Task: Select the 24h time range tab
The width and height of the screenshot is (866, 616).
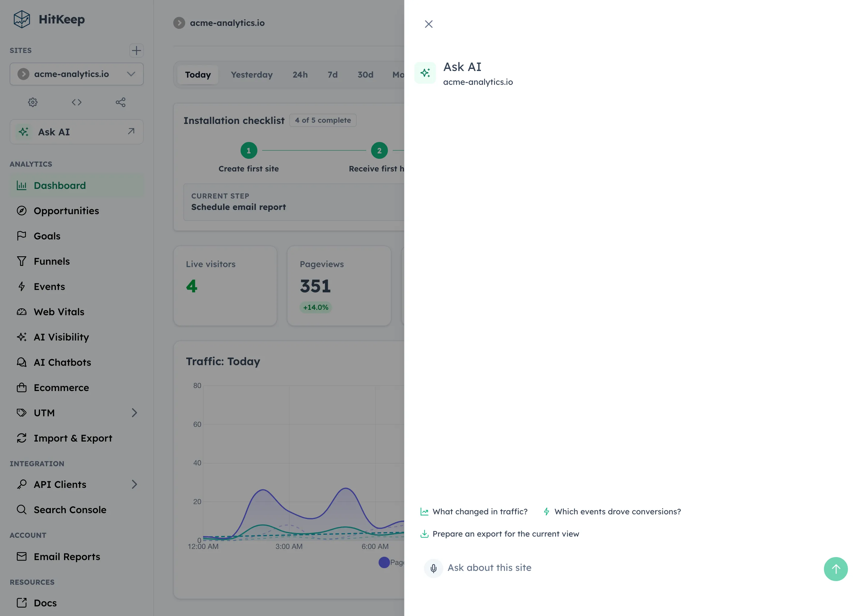Action: tap(300, 75)
